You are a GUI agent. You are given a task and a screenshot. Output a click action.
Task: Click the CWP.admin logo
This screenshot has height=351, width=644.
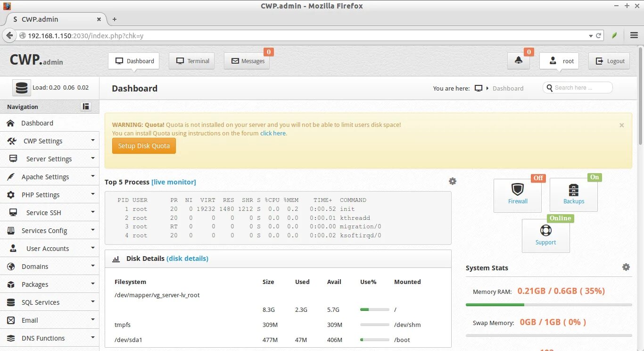pos(36,60)
